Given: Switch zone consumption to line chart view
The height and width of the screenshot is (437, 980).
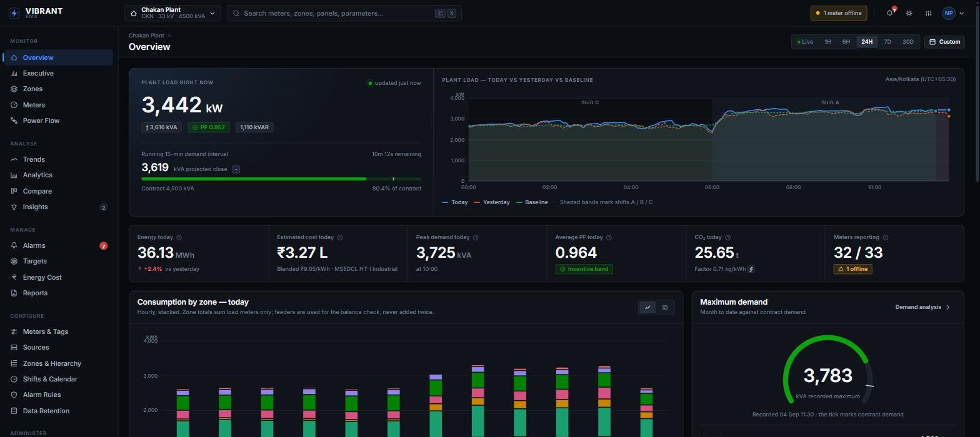Looking at the screenshot, I should 647,307.
